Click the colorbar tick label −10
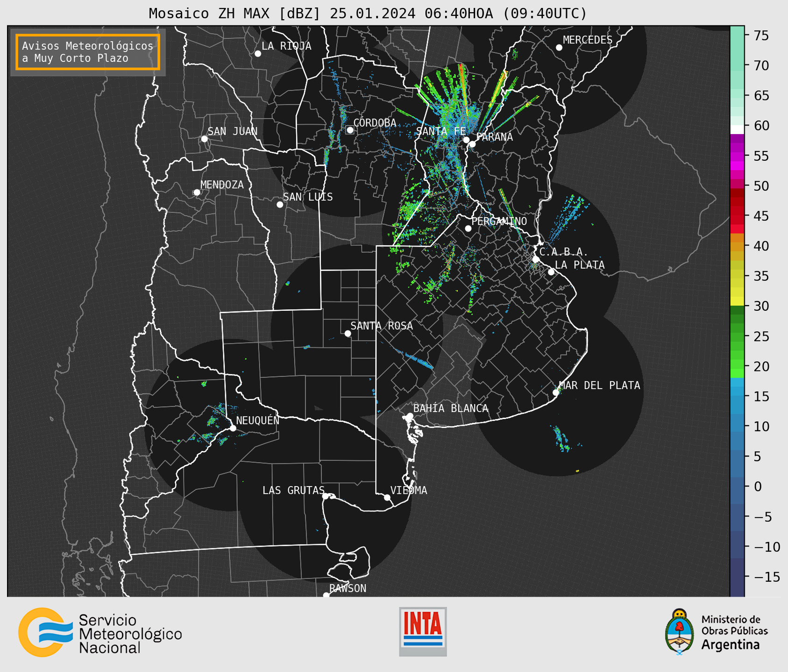Image resolution: width=788 pixels, height=672 pixels. click(x=766, y=547)
